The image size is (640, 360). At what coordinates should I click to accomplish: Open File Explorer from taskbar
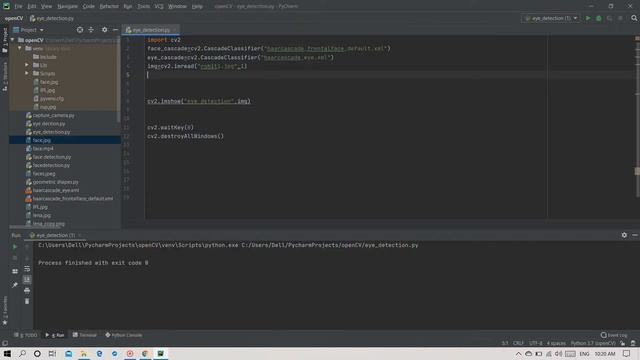(x=84, y=353)
